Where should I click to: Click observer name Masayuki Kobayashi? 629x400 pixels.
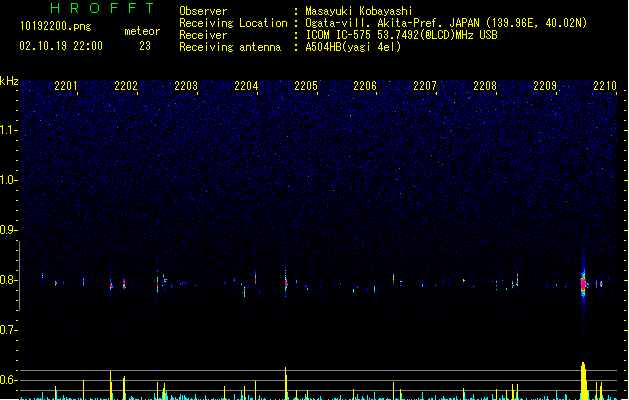[x=359, y=11]
